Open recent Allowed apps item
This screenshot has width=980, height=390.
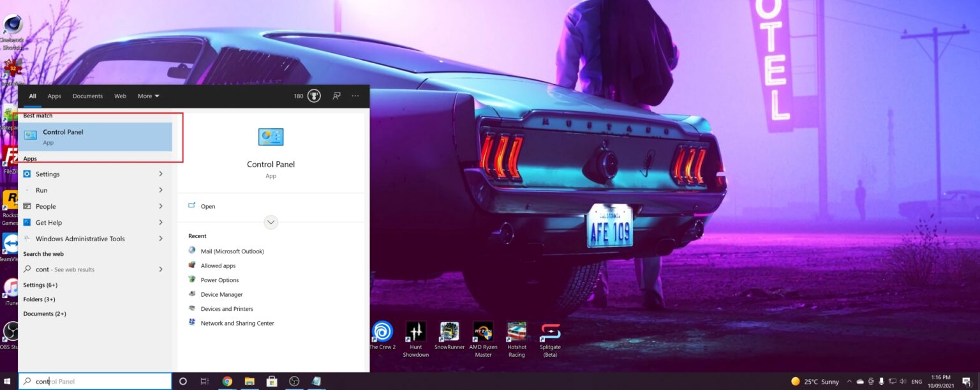pyautogui.click(x=218, y=266)
